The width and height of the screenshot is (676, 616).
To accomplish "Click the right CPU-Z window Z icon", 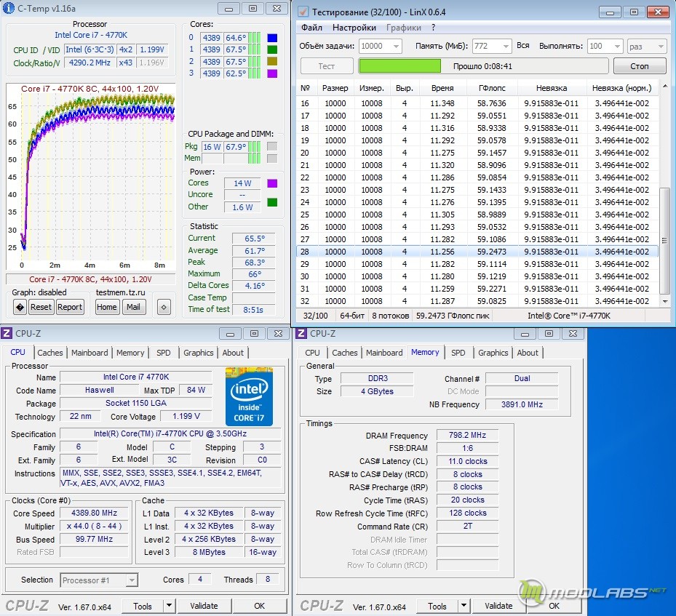I will click(301, 333).
